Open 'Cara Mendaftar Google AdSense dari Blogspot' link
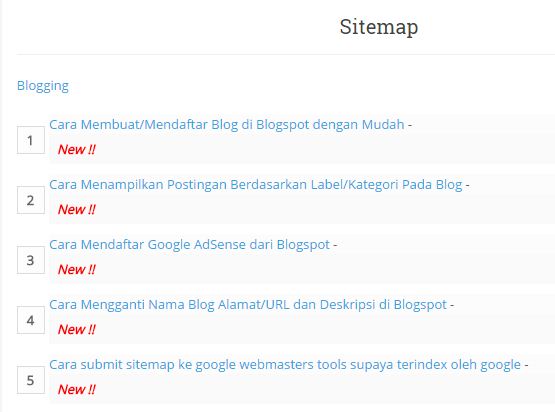Viewport: 555px width, 412px height. 189,245
